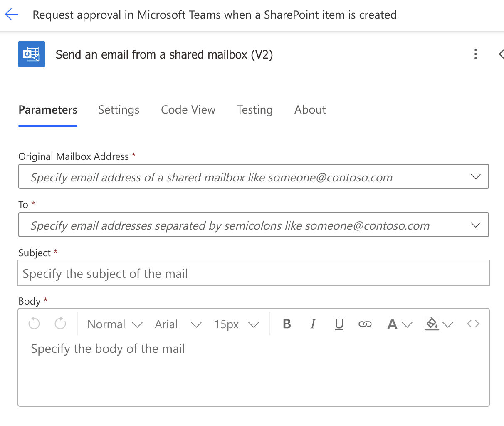Open the font color picker
This screenshot has width=504, height=426.
399,324
